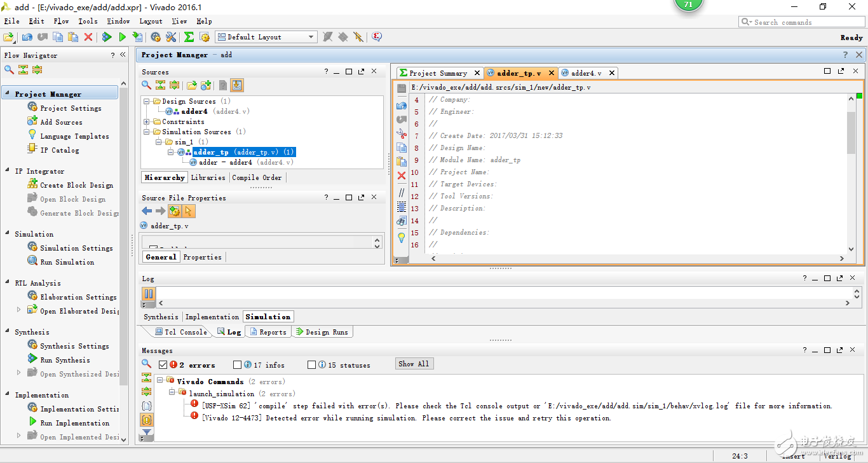Click the Cut scissors icon in editor toolbar
The image size is (868, 463).
(401, 134)
